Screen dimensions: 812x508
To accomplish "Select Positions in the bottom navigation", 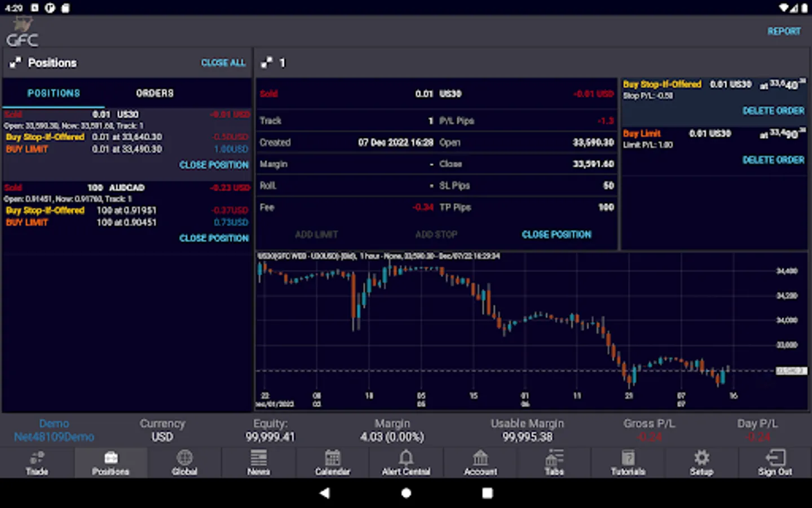I will click(x=111, y=463).
